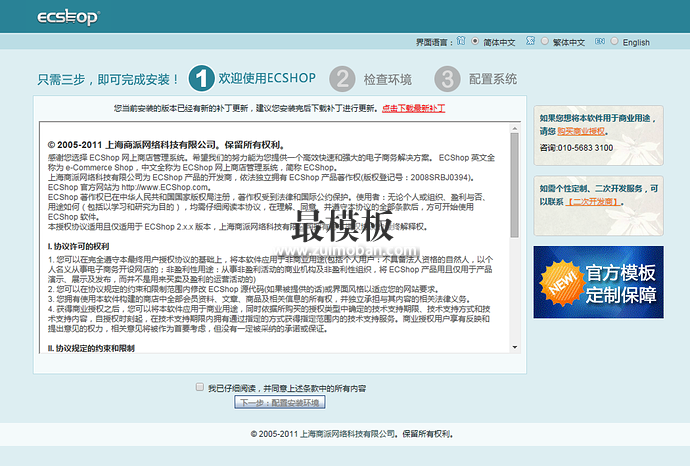Click the heading 只需三步，即可完成安装！
Screen dimensions: 690x466
(108, 80)
